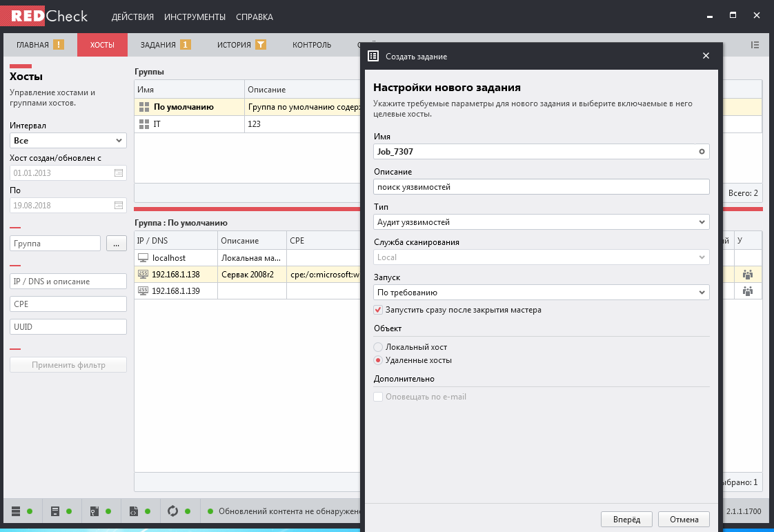
Task: Click the Применить фильтр button
Action: [68, 364]
